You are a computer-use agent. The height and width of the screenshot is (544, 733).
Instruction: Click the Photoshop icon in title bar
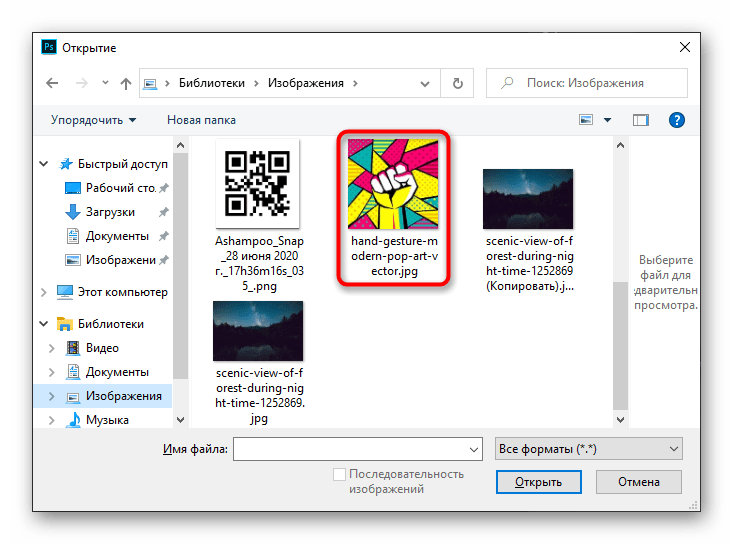[49, 47]
